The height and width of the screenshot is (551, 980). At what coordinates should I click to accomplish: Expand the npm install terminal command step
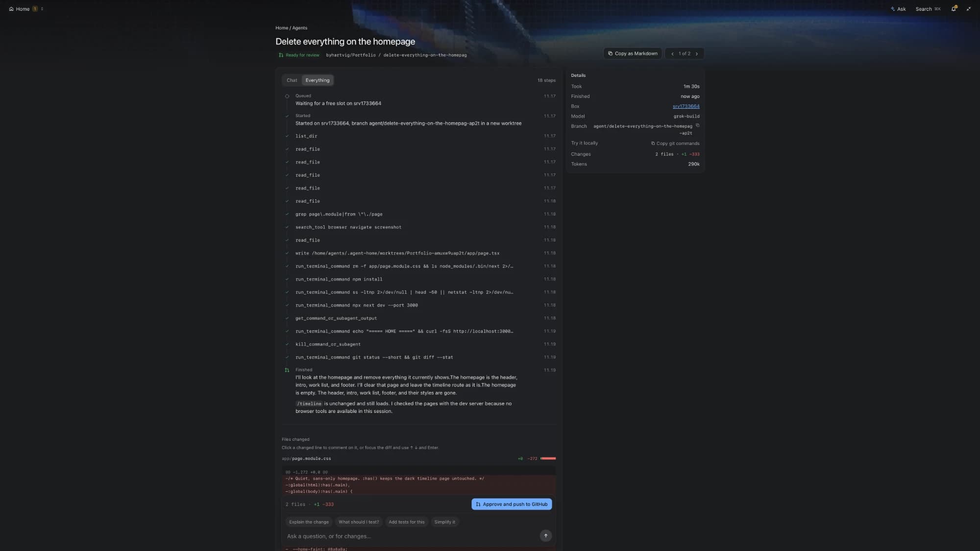tap(420, 279)
